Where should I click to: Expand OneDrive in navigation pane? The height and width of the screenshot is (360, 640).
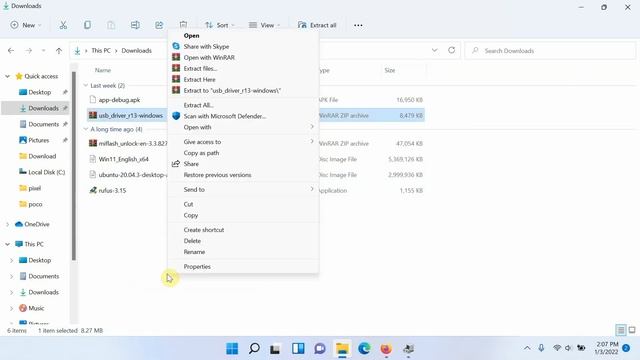pyautogui.click(x=7, y=224)
